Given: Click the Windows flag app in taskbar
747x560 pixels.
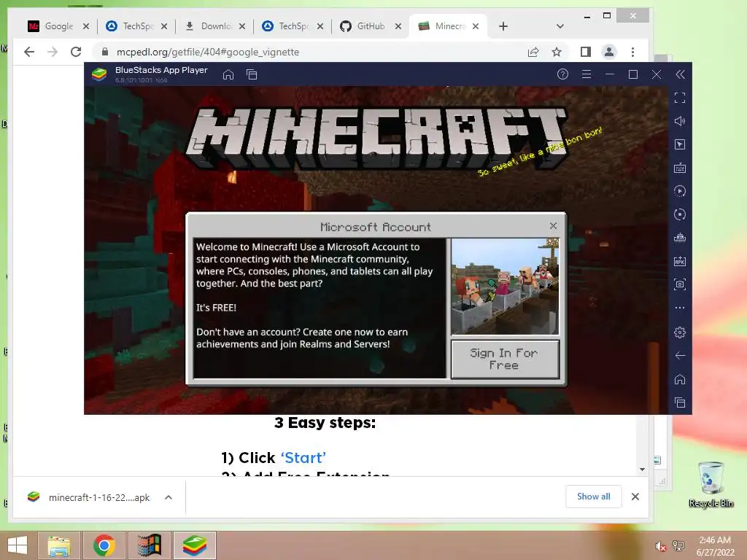Looking at the screenshot, I should coord(149,545).
